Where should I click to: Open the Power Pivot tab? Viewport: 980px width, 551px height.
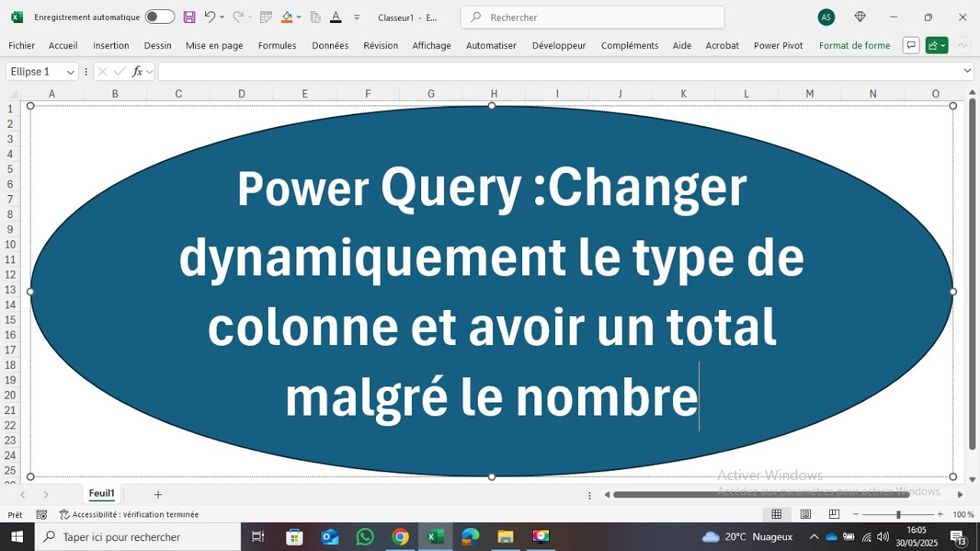pyautogui.click(x=778, y=45)
